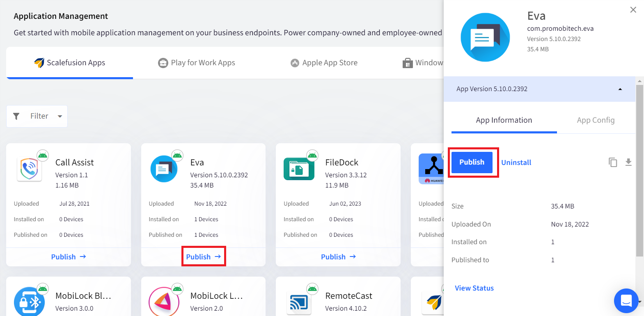Click the Uploaded On value Nov 18, 2022
This screenshot has height=316, width=644.
pyautogui.click(x=570, y=224)
